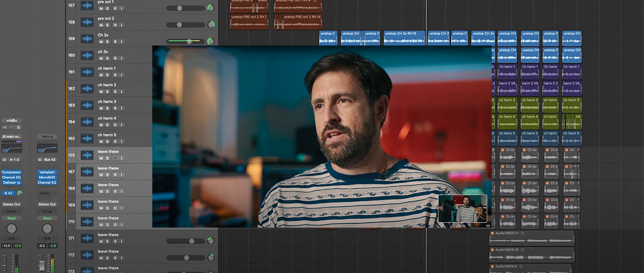Open the ValhallaVintageVerb plug-in
Screen dimensions: 644x273
click(x=47, y=172)
